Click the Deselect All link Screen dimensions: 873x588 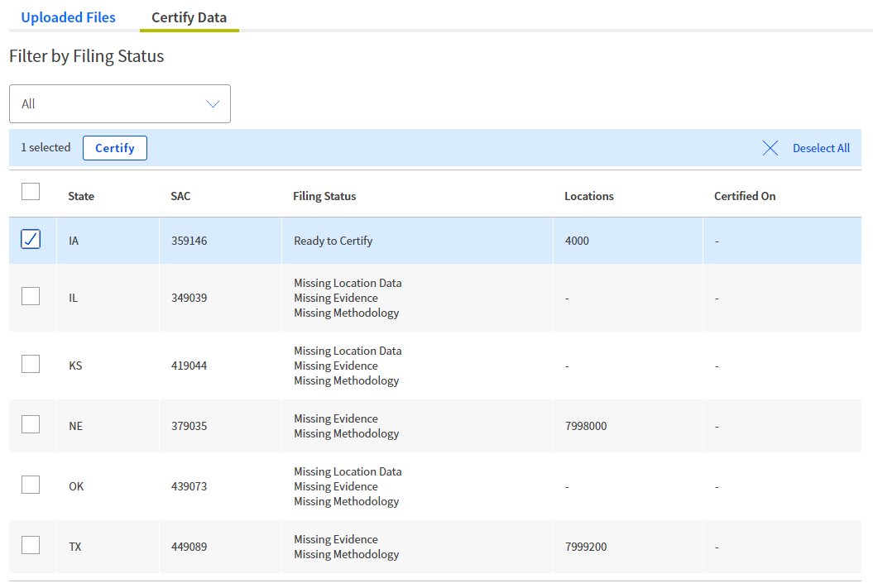pyautogui.click(x=821, y=148)
